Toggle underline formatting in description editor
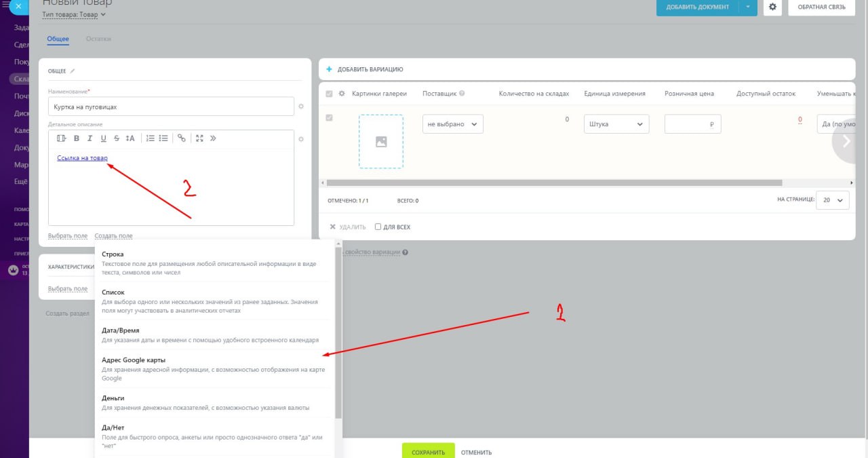This screenshot has height=458, width=868. [104, 138]
